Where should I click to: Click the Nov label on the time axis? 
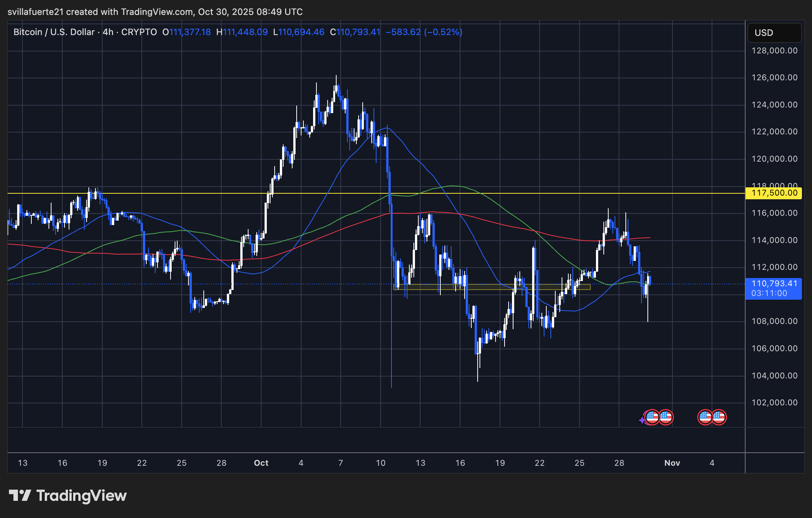[x=672, y=463]
